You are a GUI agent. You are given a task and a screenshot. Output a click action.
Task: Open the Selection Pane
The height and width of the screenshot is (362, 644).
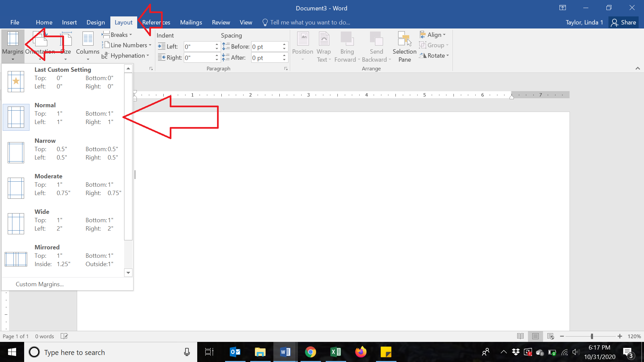pos(404,46)
